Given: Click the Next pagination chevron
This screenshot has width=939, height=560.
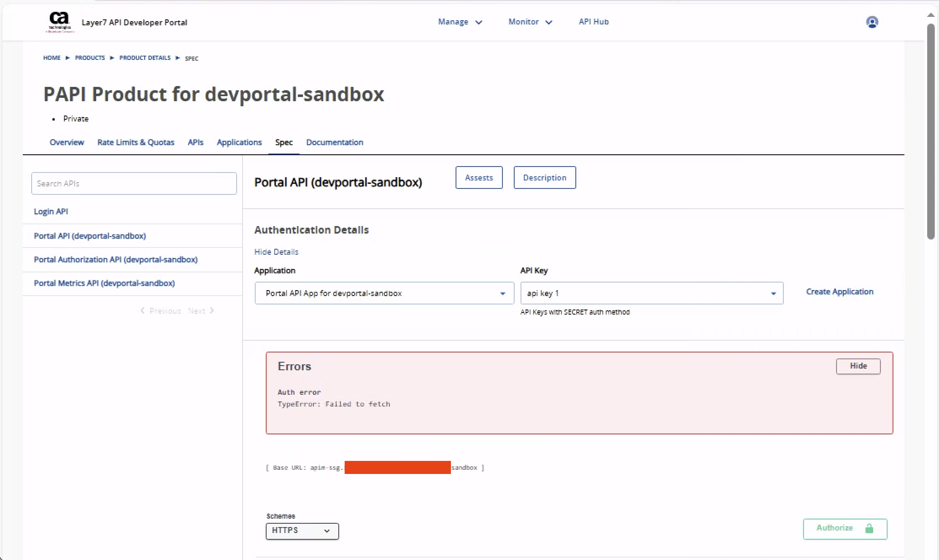Looking at the screenshot, I should [212, 311].
